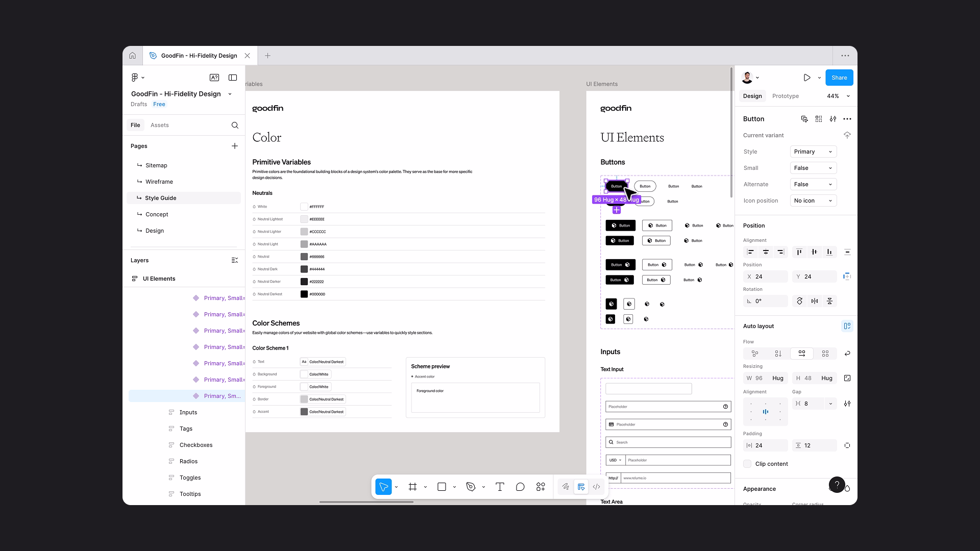Enable the Clip content checkbox

pyautogui.click(x=747, y=464)
